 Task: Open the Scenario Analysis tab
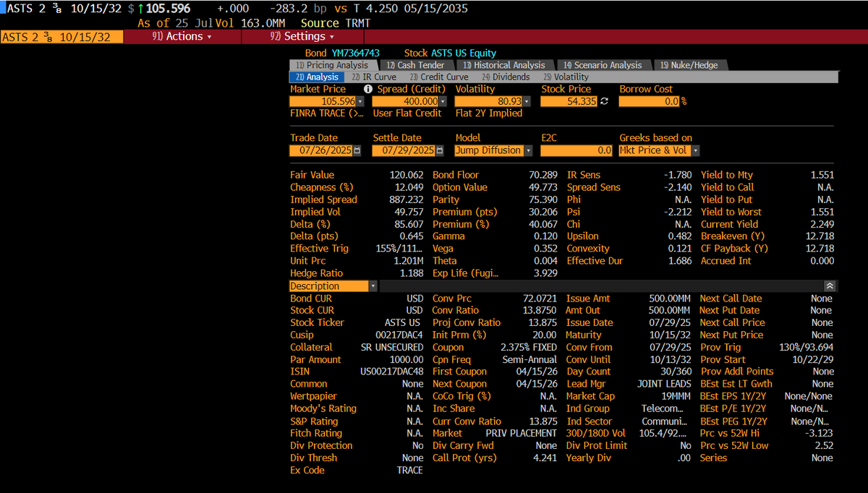(603, 65)
